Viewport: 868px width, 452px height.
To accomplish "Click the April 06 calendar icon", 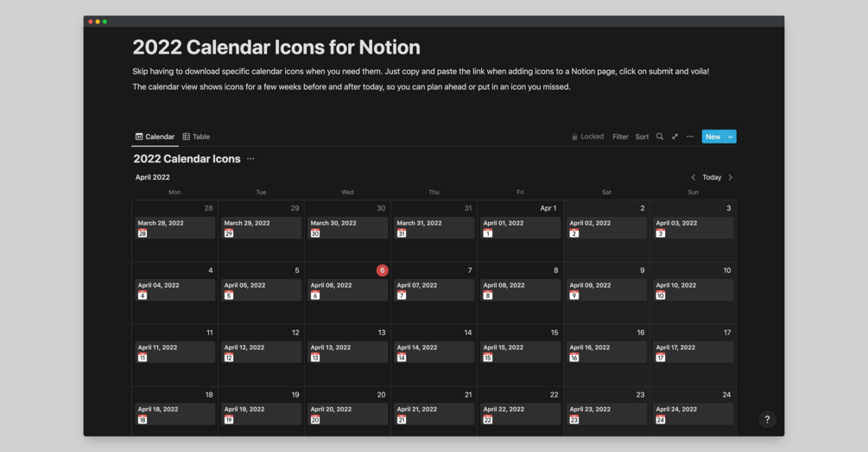I will 315,296.
